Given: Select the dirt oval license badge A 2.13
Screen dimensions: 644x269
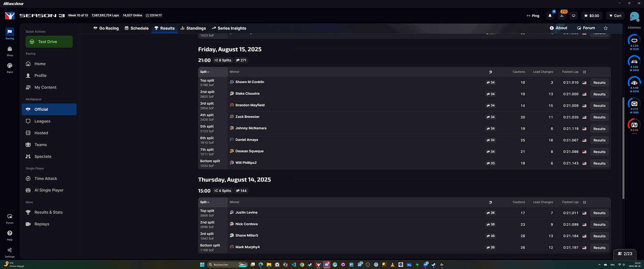Looking at the screenshot, I should pyautogui.click(x=634, y=105).
